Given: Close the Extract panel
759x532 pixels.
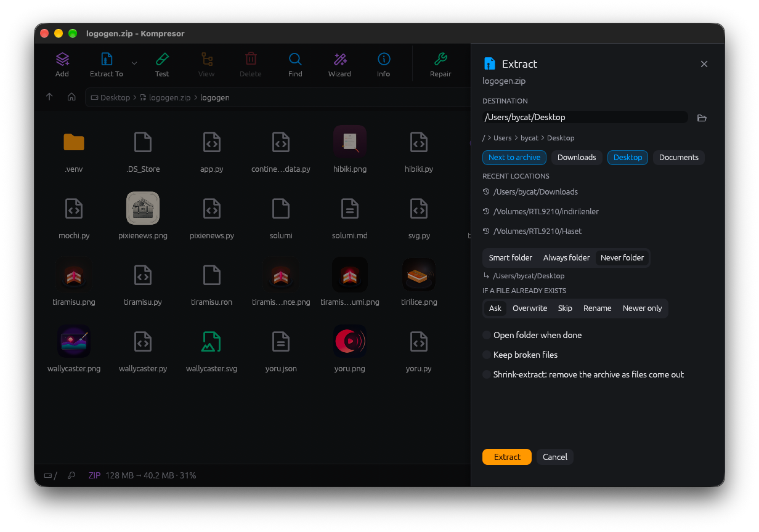Looking at the screenshot, I should click(x=704, y=64).
